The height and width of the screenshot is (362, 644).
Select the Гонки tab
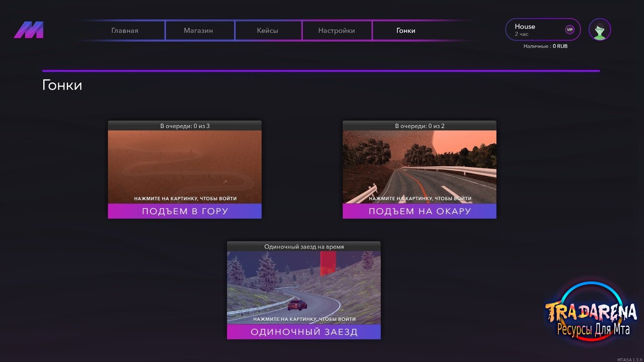coord(406,31)
